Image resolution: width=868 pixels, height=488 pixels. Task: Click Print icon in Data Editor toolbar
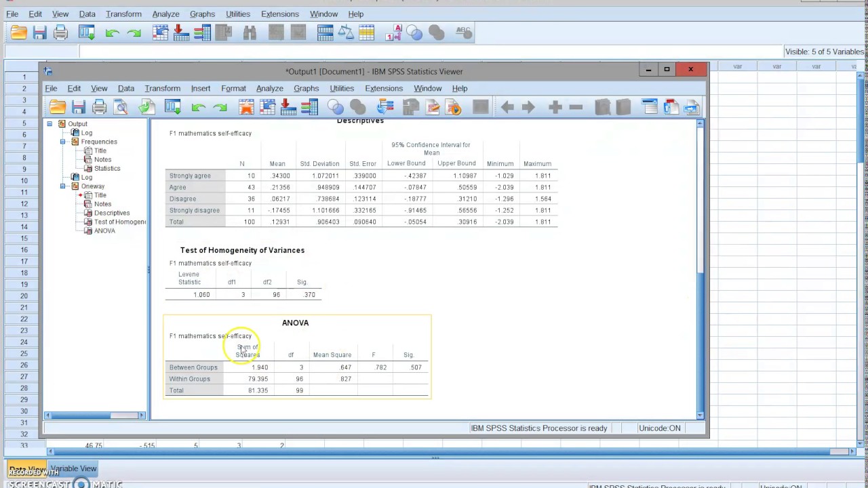coord(60,33)
